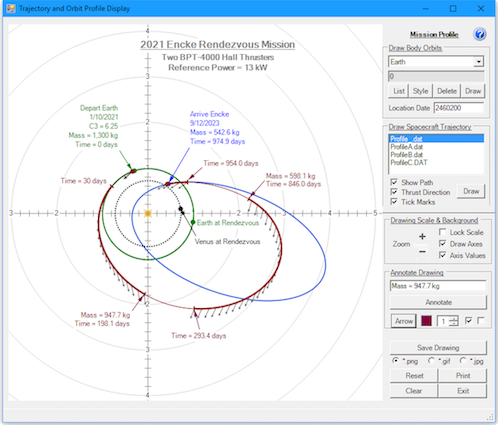Draw spacecraft trajectory with Draw button
This screenshot has height=425, width=498.
point(471,191)
